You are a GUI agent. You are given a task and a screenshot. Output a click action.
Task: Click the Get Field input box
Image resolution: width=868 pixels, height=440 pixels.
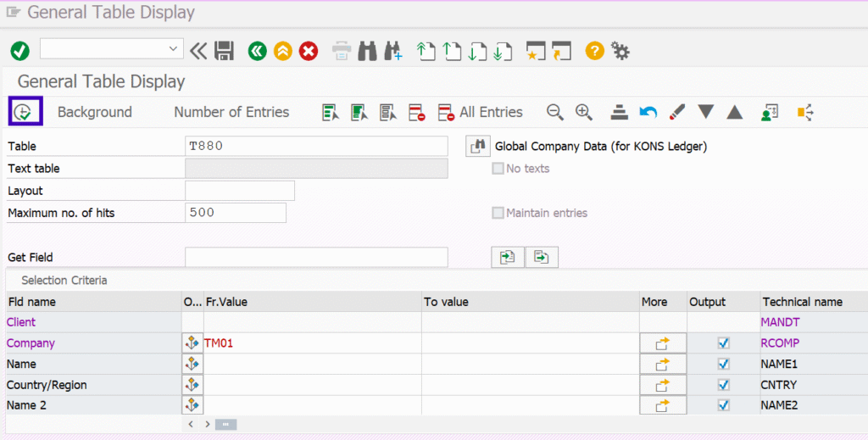tap(316, 257)
